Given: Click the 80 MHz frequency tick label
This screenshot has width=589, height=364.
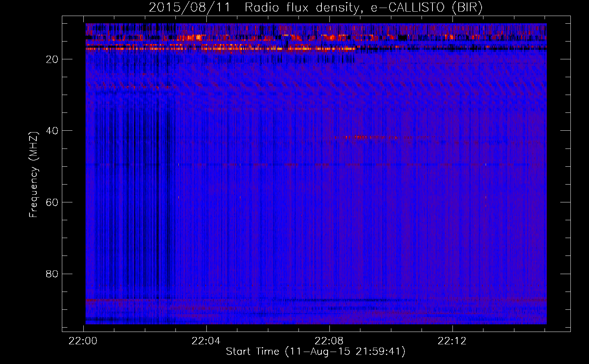Looking at the screenshot, I should click(52, 274).
